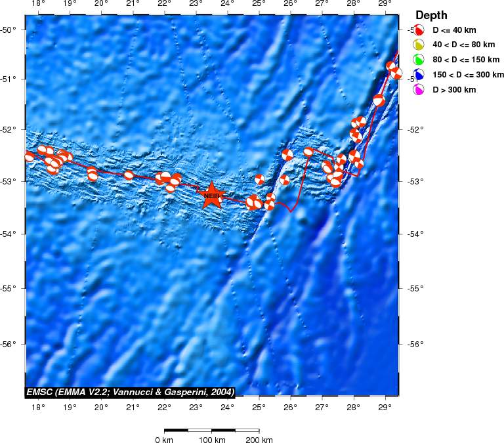Select the isolated beachball near 21° longitude
Image resolution: width=504 pixels, height=443 pixels.
pos(129,175)
